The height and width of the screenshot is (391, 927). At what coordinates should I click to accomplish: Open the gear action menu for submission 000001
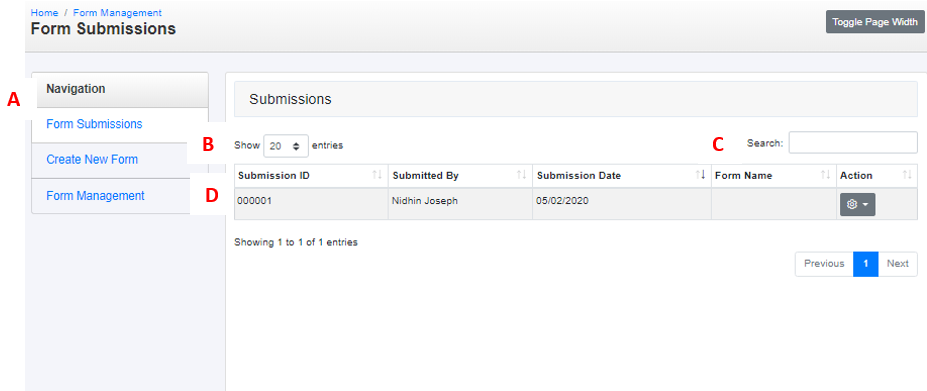tap(857, 204)
